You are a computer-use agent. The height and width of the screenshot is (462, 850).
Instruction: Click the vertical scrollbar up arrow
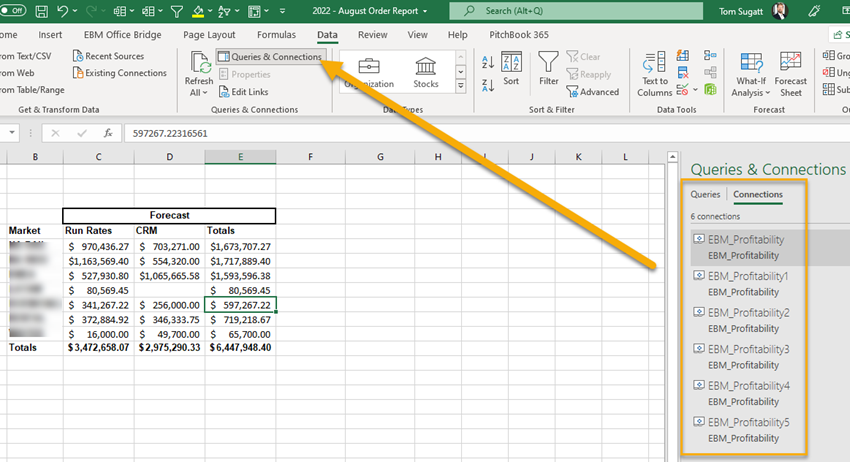[672, 157]
